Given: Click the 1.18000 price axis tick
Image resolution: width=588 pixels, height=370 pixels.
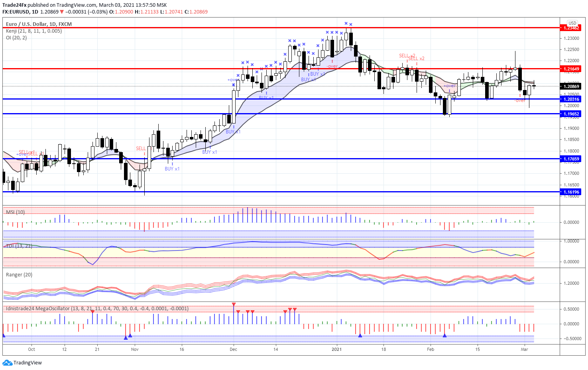Looking at the screenshot, I should point(571,151).
